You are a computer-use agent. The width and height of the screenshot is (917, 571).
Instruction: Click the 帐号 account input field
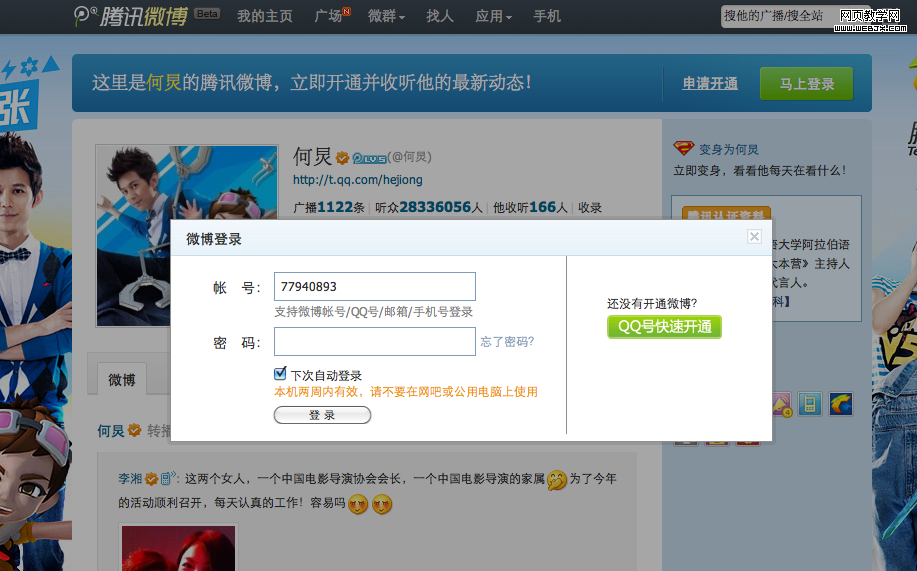coord(375,287)
